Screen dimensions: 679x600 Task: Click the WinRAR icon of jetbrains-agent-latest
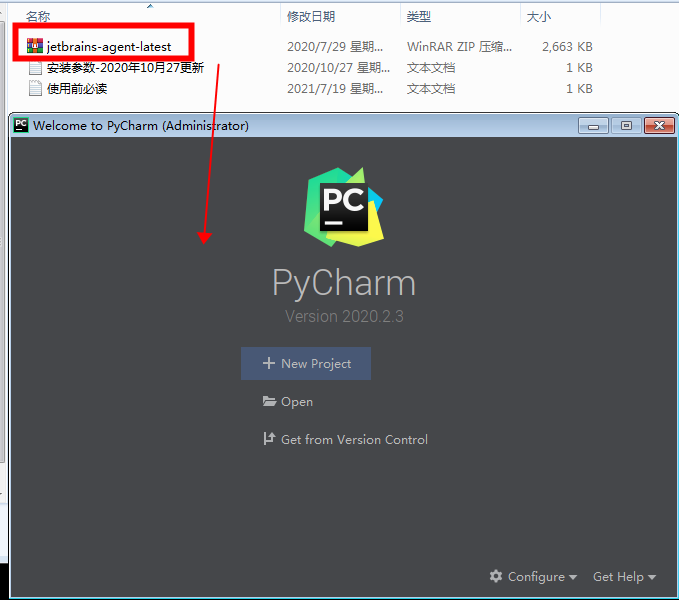(x=35, y=46)
